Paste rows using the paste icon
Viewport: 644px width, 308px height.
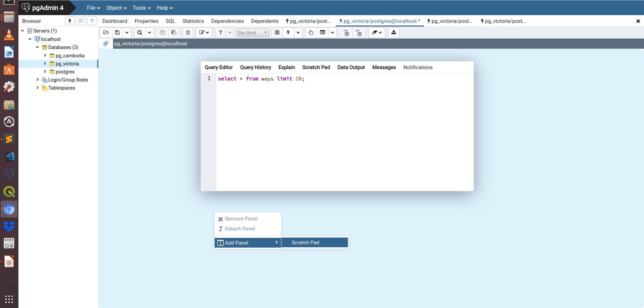pyautogui.click(x=174, y=33)
